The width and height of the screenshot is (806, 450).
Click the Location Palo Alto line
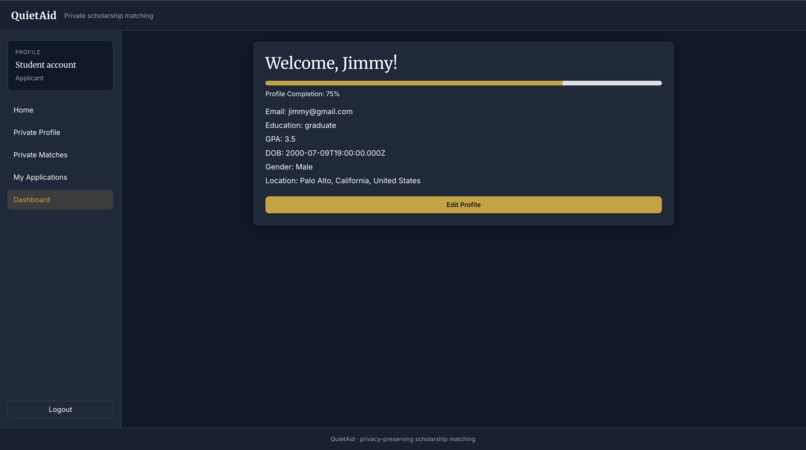(x=343, y=181)
